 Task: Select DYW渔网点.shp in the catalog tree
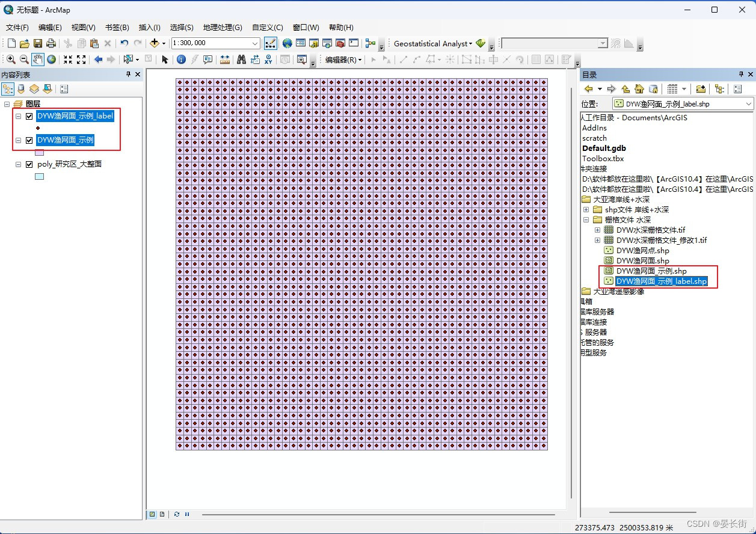click(x=642, y=251)
